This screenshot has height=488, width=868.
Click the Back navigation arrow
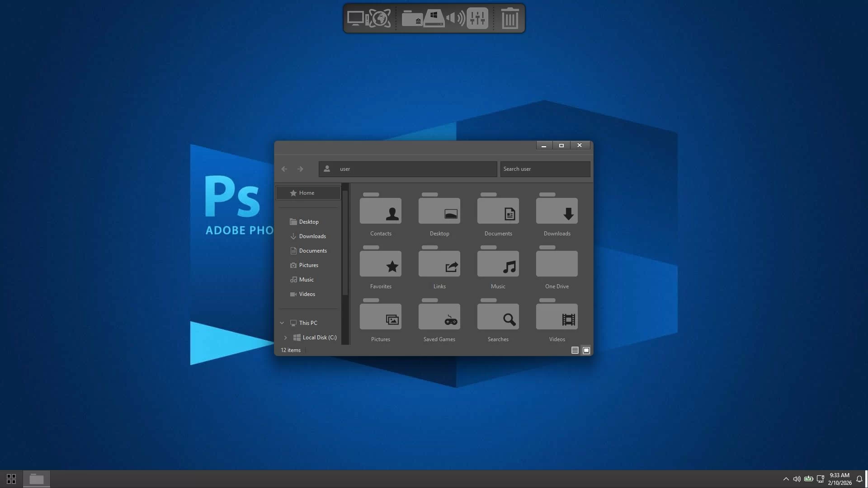pyautogui.click(x=284, y=169)
